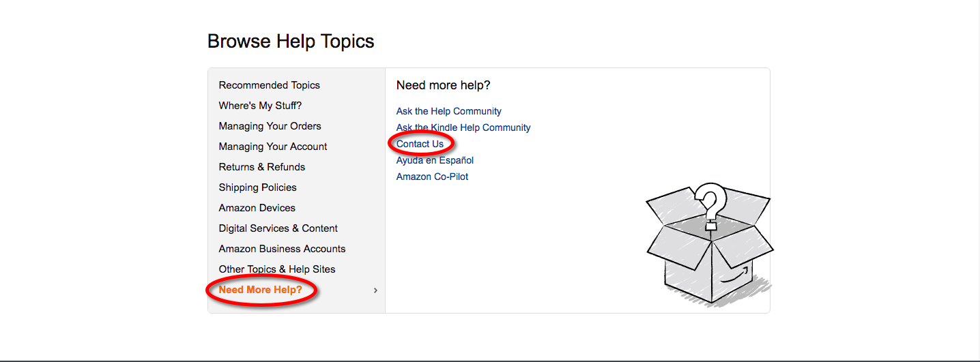Open Amazon Business Accounts topic
This screenshot has height=362, width=980.
282,249
